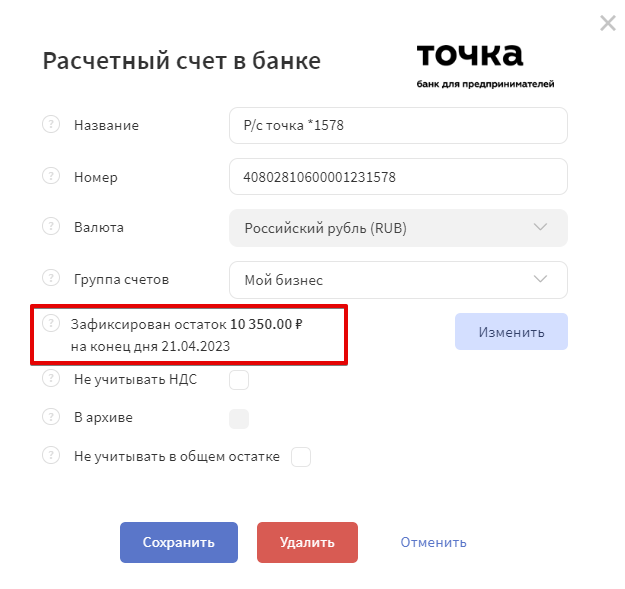Click chevron arrow in Мой бизнес selector

click(x=540, y=279)
